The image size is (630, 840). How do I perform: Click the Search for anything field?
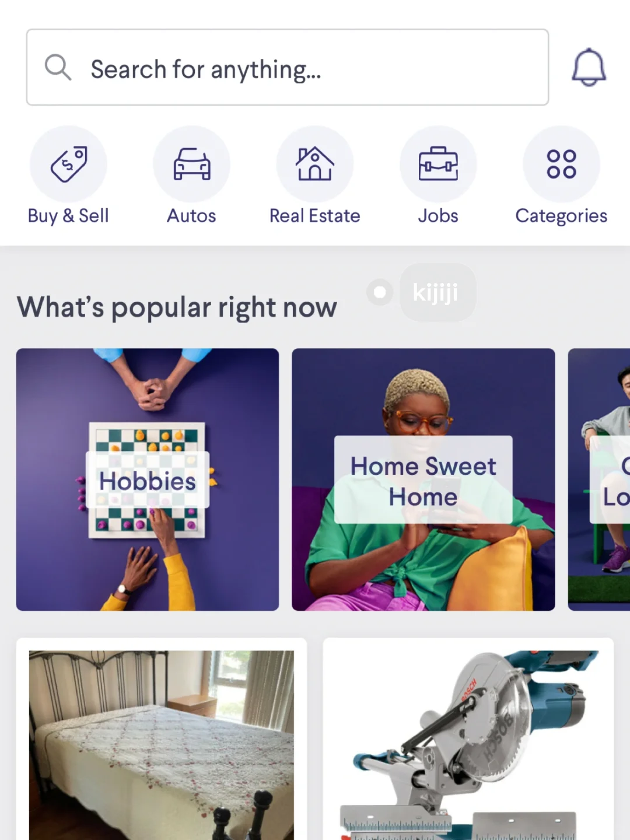point(288,67)
